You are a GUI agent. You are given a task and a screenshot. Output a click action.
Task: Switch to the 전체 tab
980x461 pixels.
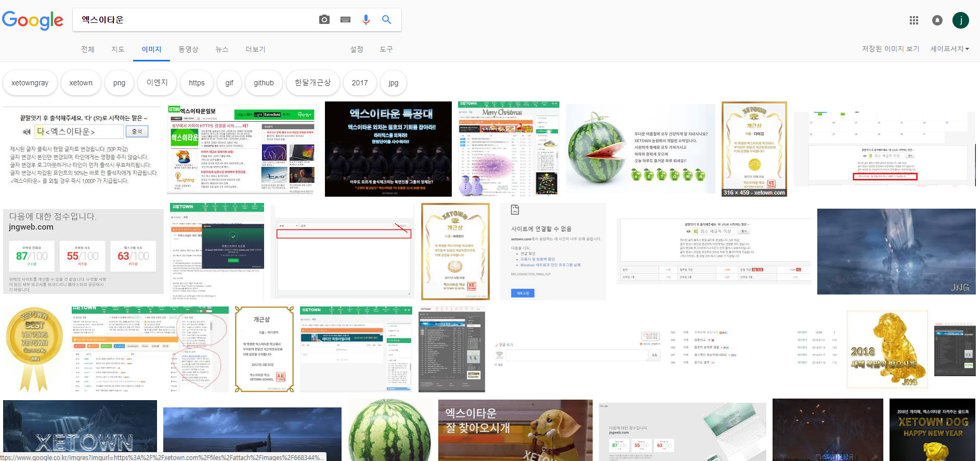[x=88, y=49]
